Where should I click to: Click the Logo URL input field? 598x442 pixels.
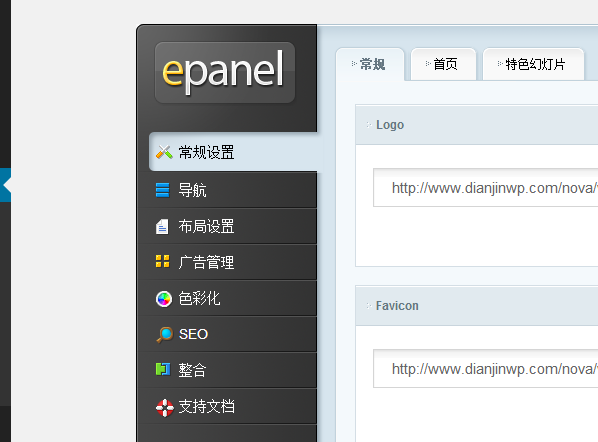tap(485, 188)
